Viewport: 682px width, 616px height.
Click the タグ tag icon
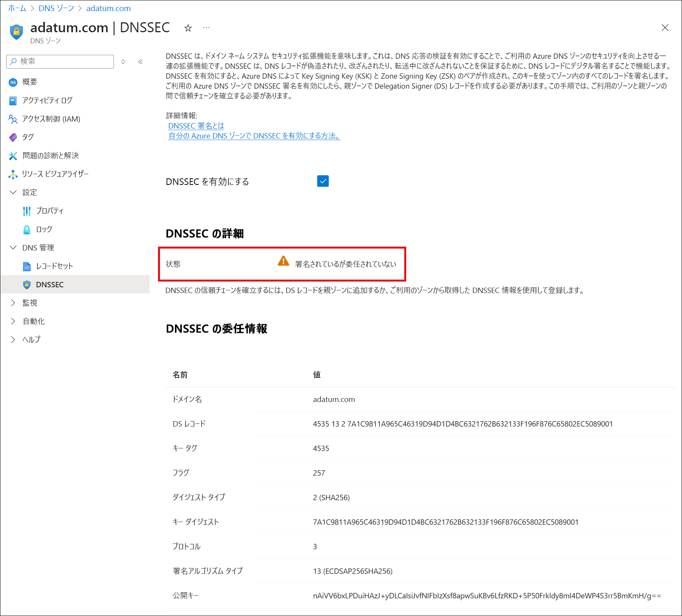tap(13, 137)
